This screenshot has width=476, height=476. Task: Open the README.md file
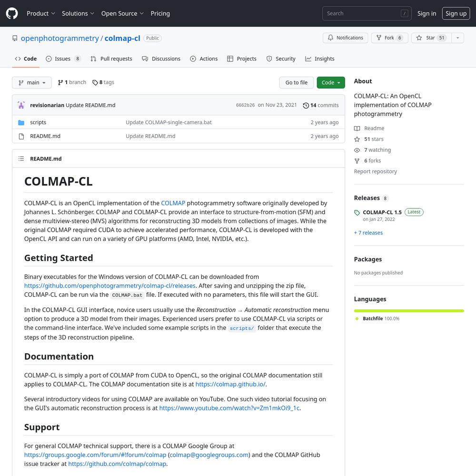(45, 136)
